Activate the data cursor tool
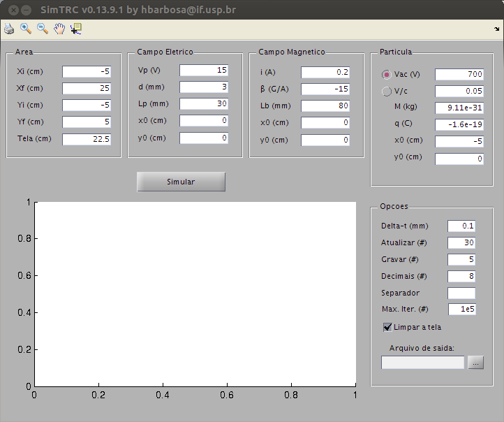 click(x=76, y=29)
